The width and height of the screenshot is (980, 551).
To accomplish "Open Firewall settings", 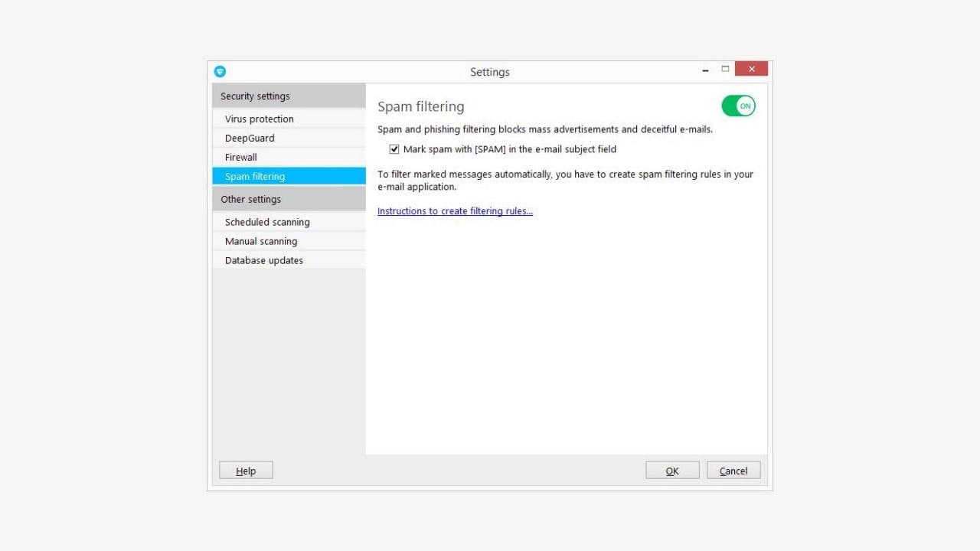I will coord(240,157).
